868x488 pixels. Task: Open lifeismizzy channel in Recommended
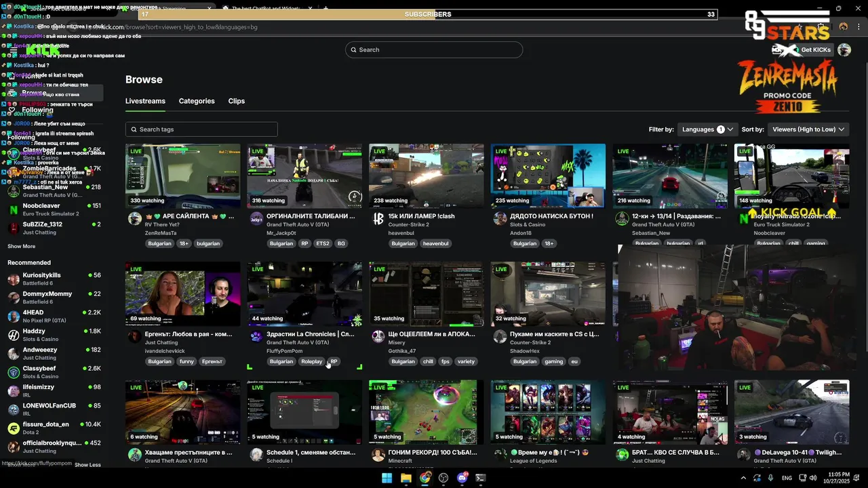[54, 390]
